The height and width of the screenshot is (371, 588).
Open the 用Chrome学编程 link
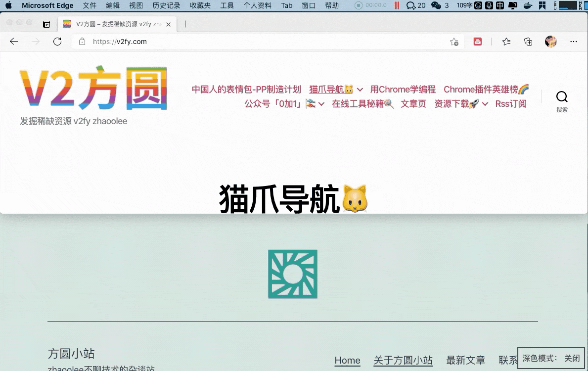pos(403,90)
